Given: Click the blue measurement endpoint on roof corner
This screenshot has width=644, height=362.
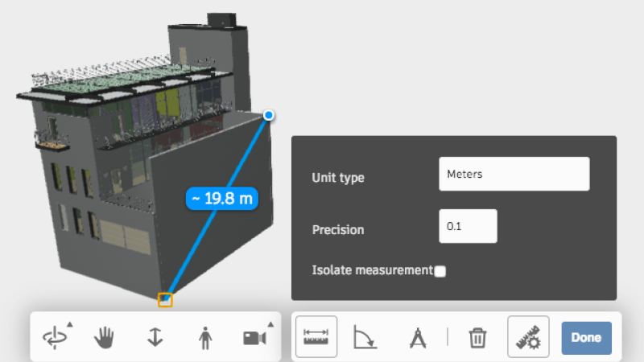Looking at the screenshot, I should [269, 115].
